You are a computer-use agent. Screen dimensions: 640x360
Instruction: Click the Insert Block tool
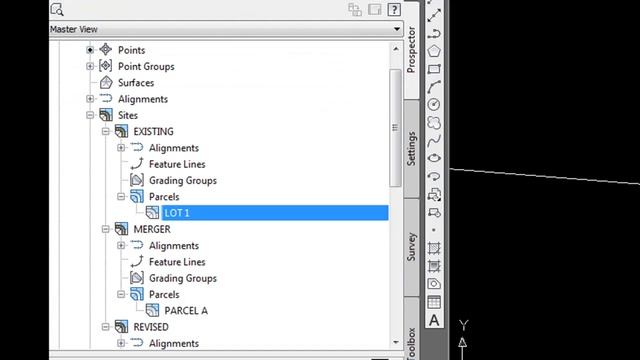pos(434,195)
